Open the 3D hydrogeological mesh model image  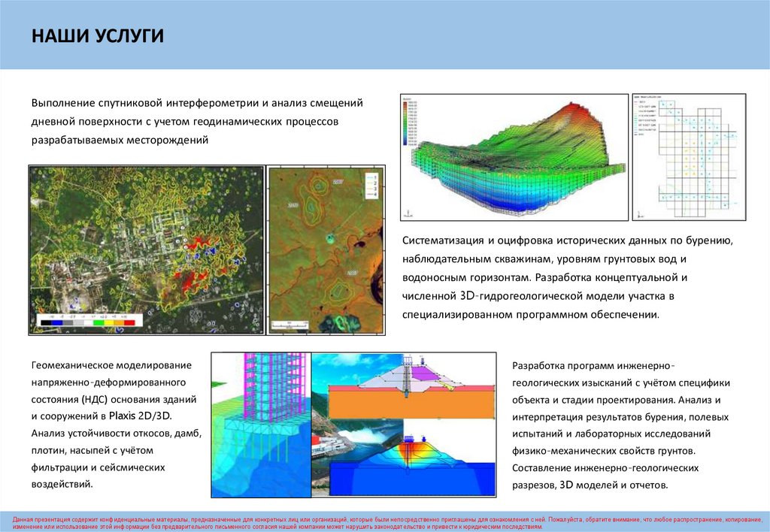pyautogui.click(x=514, y=157)
